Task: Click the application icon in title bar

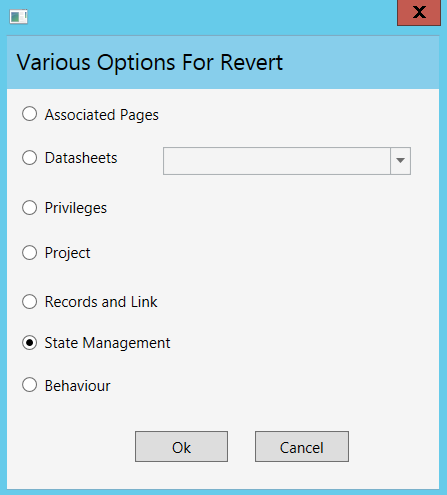Action: 19,17
